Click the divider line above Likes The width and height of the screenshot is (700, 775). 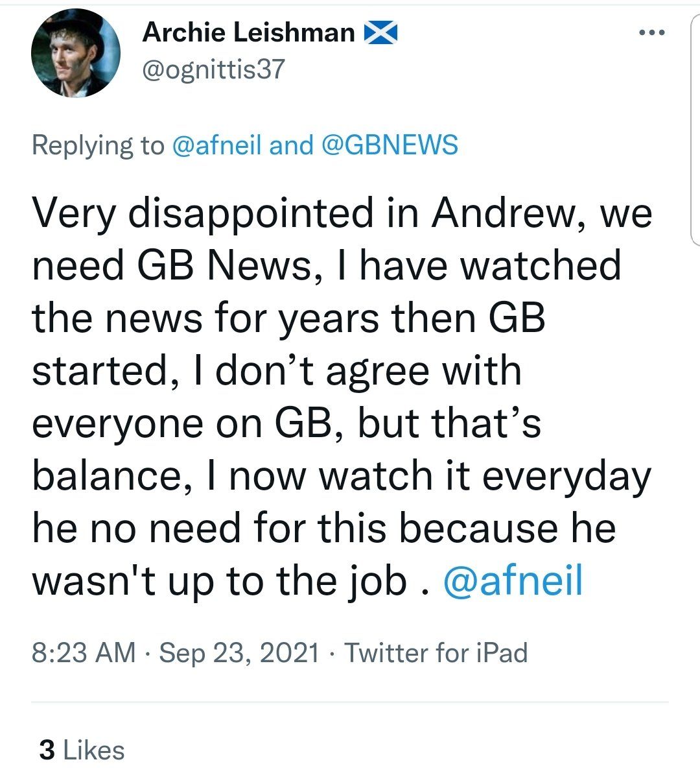(350, 702)
